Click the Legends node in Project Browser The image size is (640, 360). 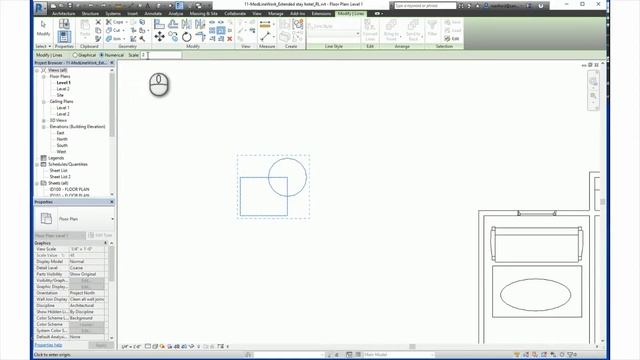tap(56, 158)
